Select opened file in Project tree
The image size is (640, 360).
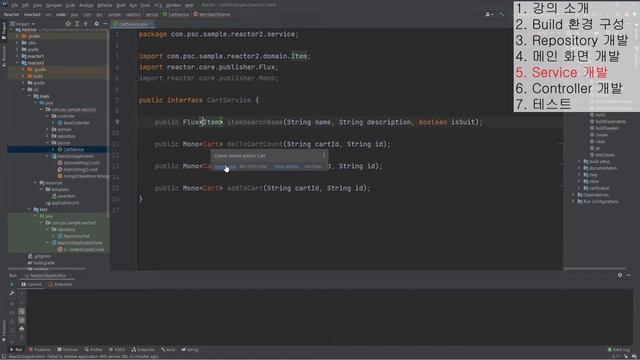tap(68, 24)
